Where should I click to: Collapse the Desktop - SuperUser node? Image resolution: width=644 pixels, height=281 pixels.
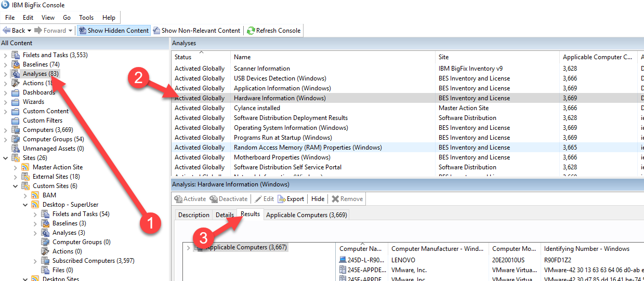point(25,205)
